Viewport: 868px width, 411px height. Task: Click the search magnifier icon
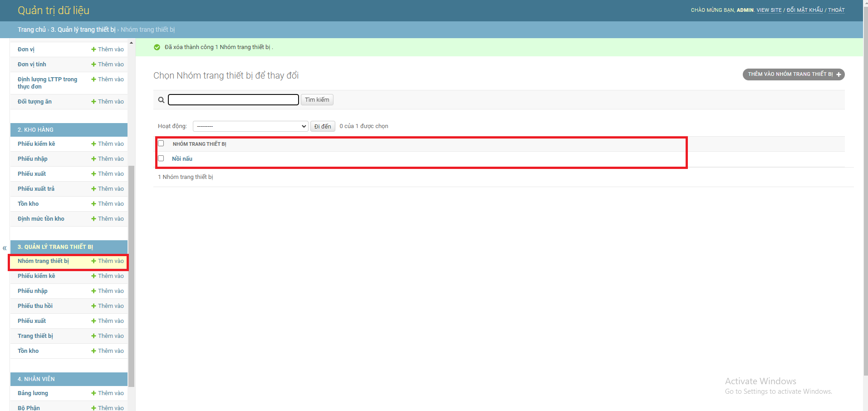click(161, 99)
